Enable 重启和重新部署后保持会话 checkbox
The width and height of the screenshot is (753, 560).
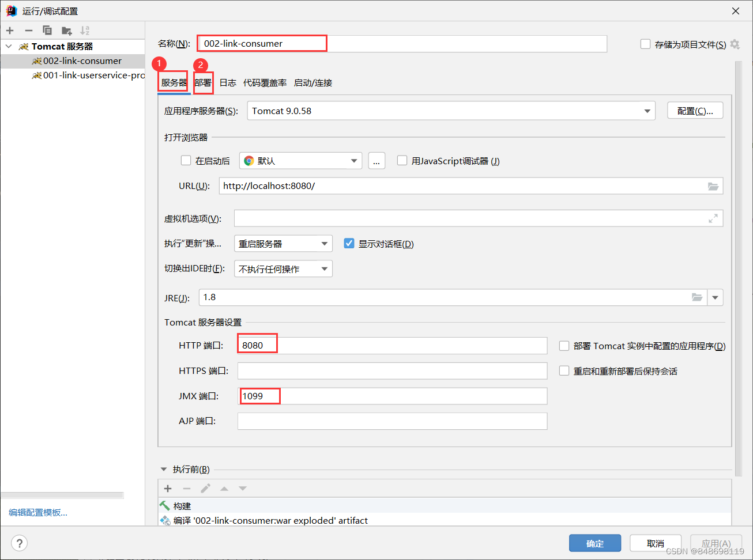point(564,371)
